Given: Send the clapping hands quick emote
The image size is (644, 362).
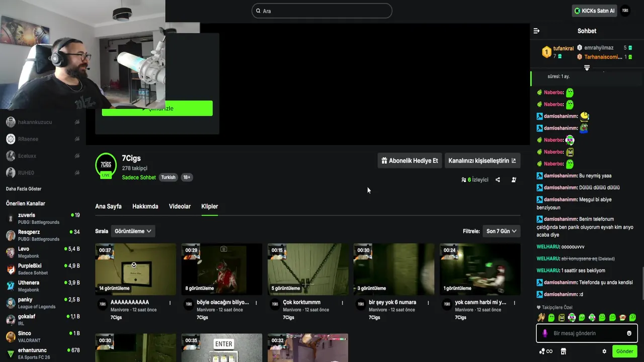Looking at the screenshot, I should tap(541, 317).
